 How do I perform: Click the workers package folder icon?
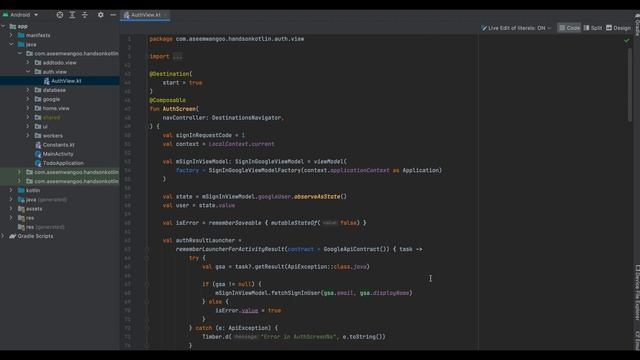38,136
